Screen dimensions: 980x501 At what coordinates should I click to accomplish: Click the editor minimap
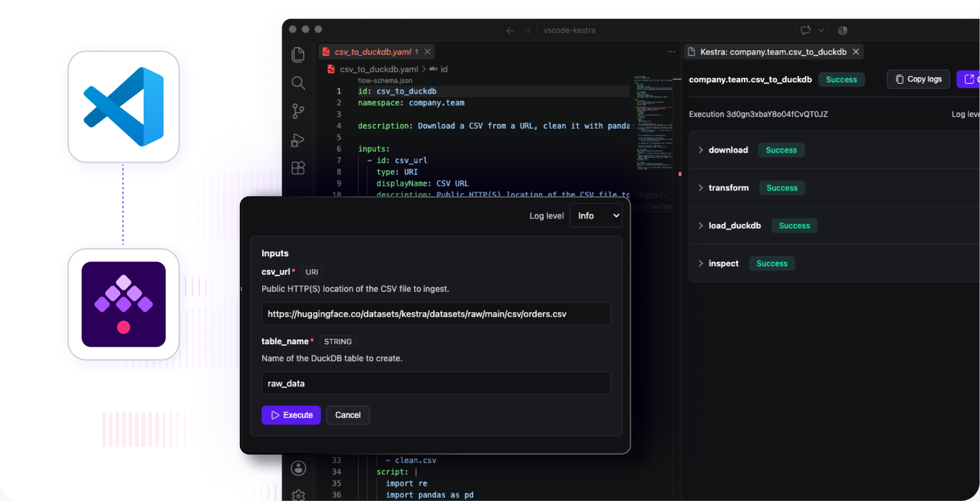coord(653,123)
